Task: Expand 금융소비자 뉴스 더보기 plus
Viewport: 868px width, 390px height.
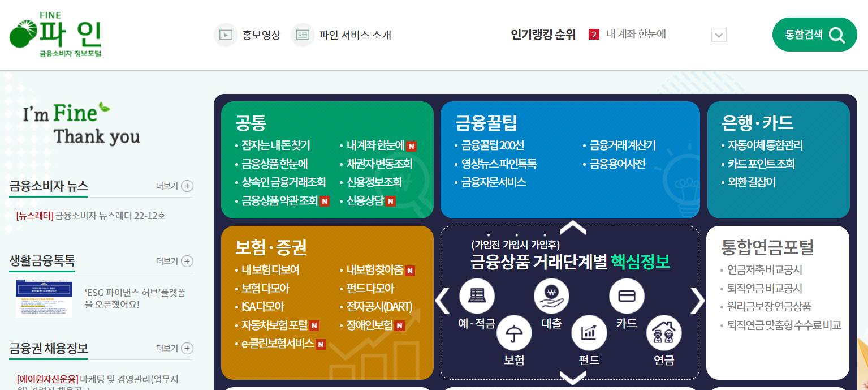Action: tap(187, 186)
